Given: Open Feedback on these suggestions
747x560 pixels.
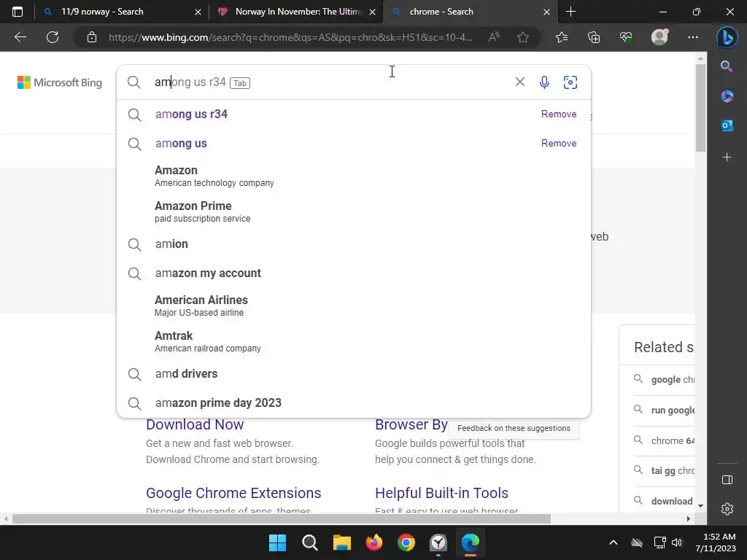Looking at the screenshot, I should point(514,428).
